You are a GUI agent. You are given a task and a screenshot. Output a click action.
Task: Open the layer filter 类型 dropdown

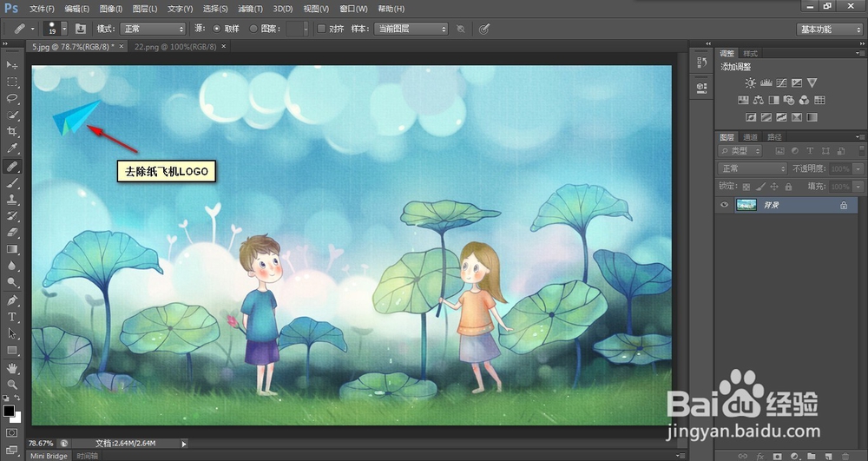point(740,150)
